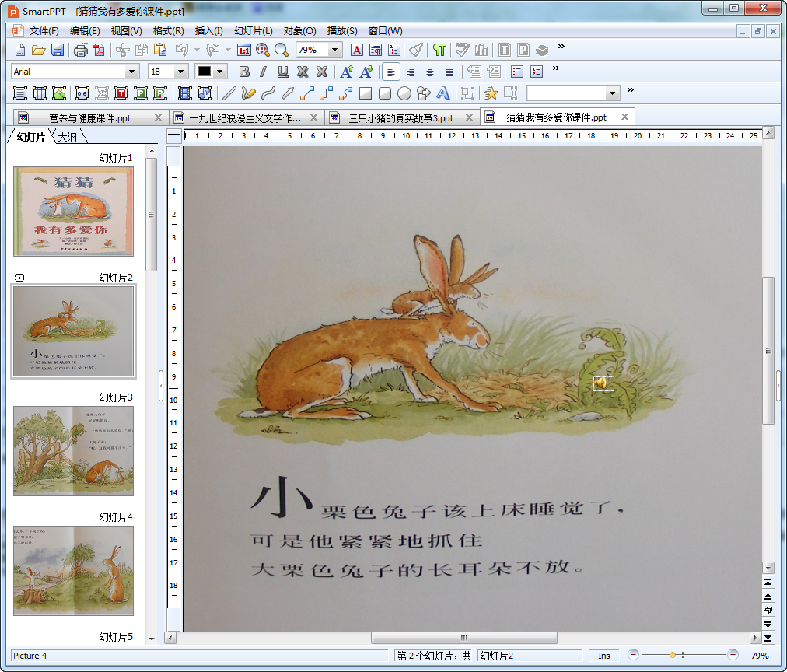
Task: Toggle underline text formatting
Action: (282, 72)
